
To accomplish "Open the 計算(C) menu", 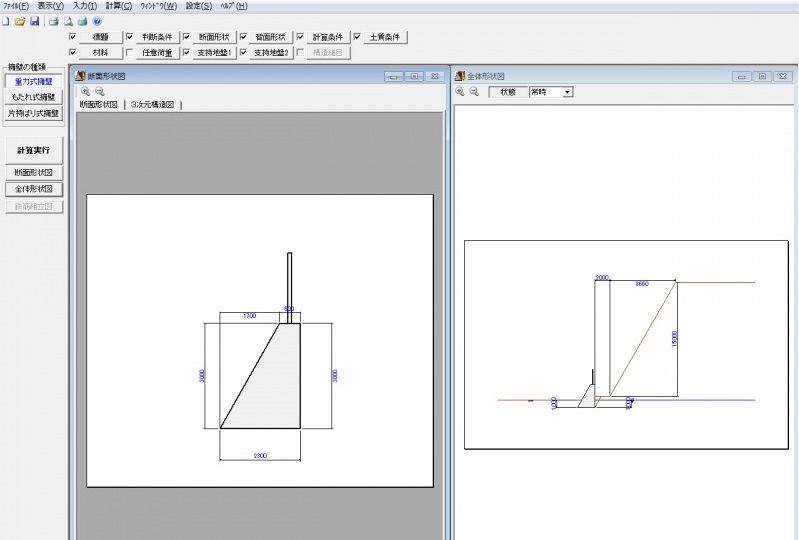I will click(119, 6).
